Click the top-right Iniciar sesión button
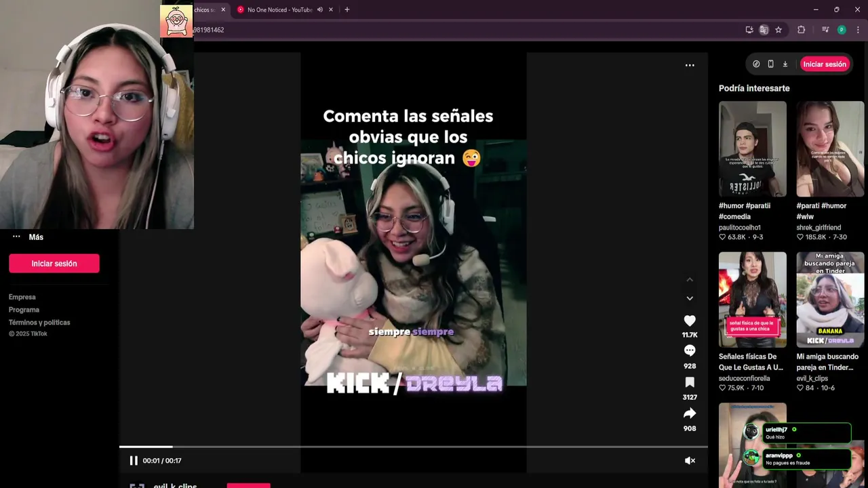This screenshot has height=488, width=868. point(825,64)
